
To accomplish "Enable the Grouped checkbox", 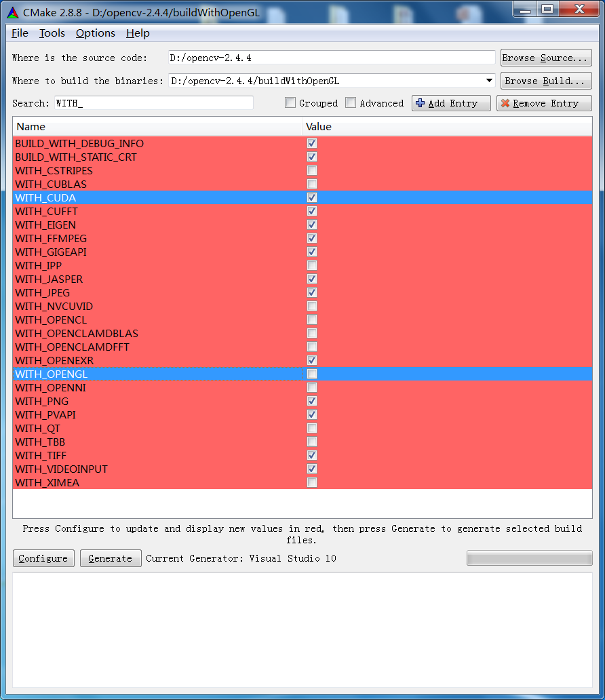I will [x=290, y=102].
